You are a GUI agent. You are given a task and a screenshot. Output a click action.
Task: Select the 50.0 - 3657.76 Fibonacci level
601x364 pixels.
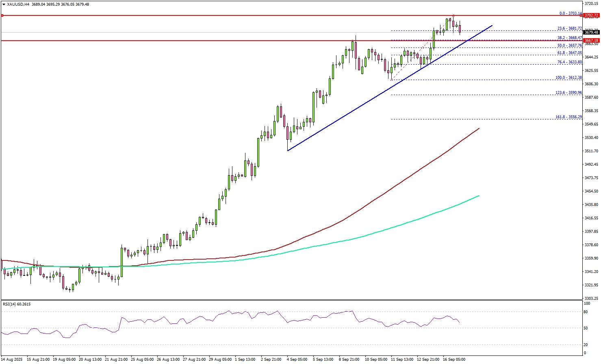tap(569, 45)
